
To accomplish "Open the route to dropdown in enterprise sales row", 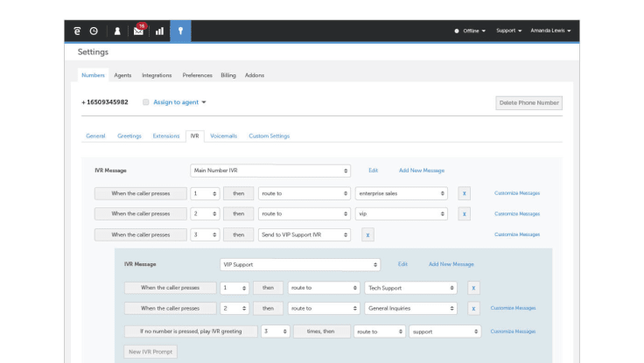I will click(x=304, y=193).
